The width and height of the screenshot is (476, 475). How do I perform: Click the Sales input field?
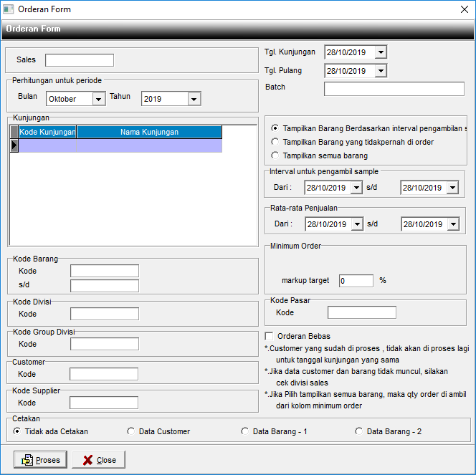[79, 60]
